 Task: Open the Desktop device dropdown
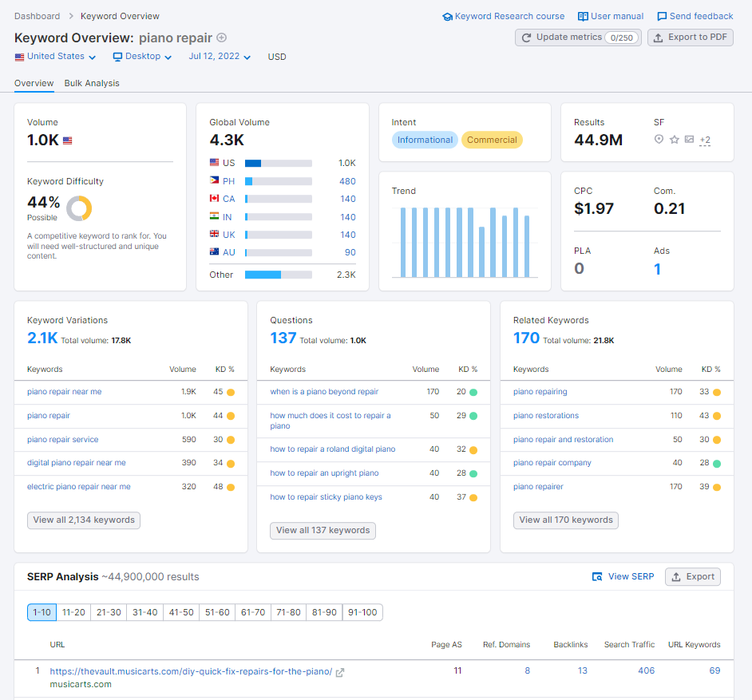(x=142, y=57)
